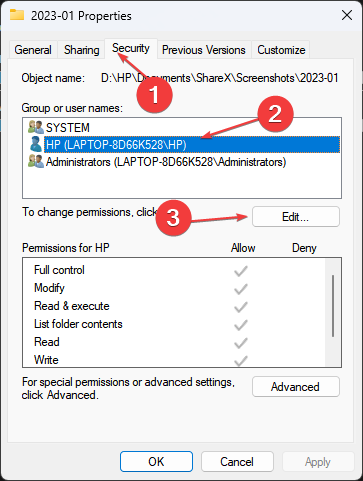Go to the Previous Versions tab

204,50
